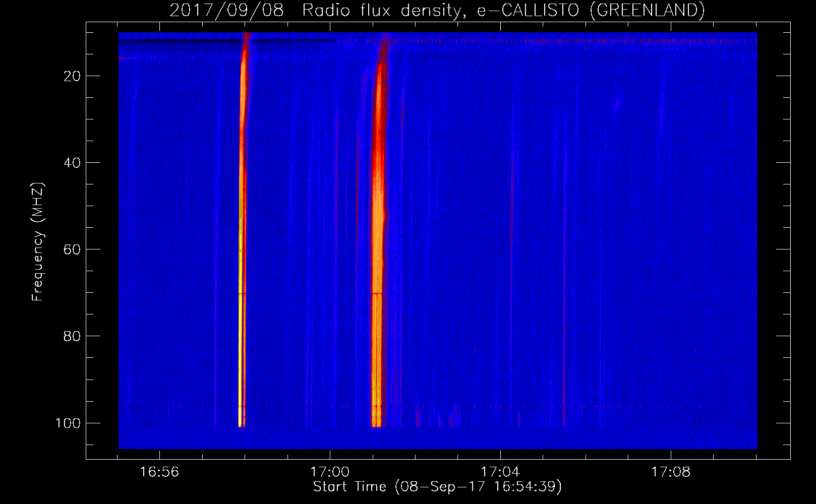Click the '20' frequency tick label
Viewport: 816px width, 504px height.
click(x=72, y=76)
